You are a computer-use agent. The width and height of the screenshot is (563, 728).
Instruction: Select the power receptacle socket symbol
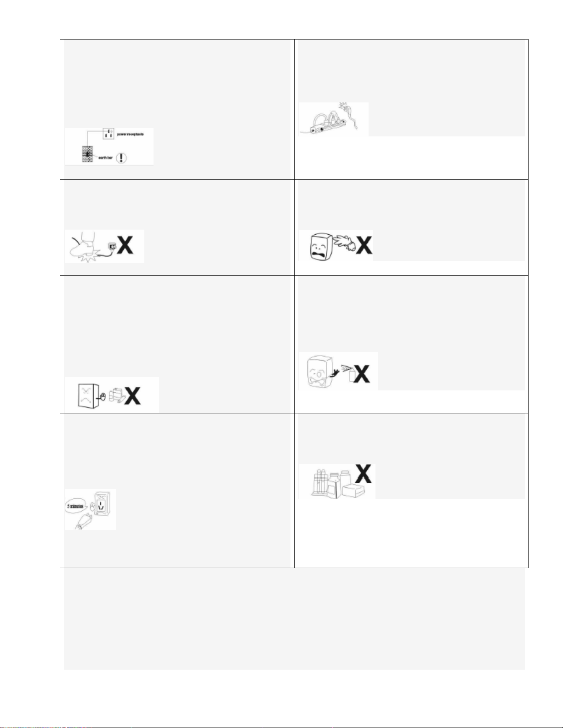pos(108,134)
